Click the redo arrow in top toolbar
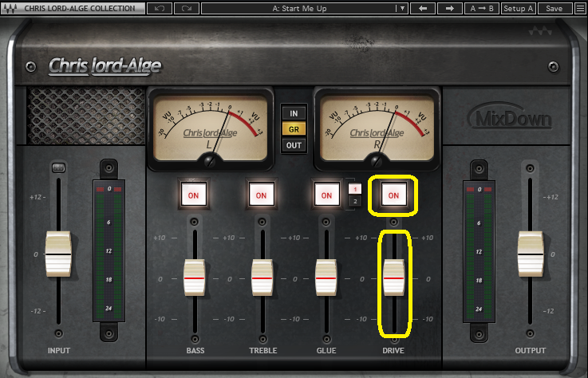 pos(186,8)
